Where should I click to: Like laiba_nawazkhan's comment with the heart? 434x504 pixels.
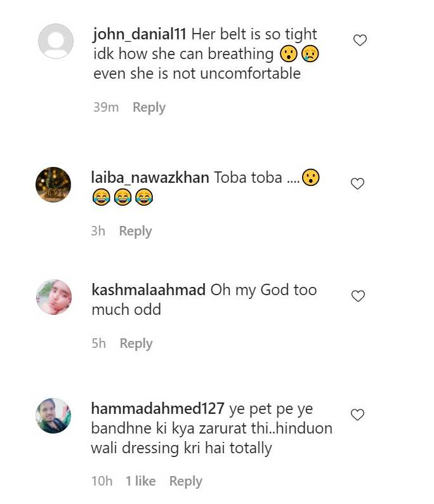tap(357, 183)
